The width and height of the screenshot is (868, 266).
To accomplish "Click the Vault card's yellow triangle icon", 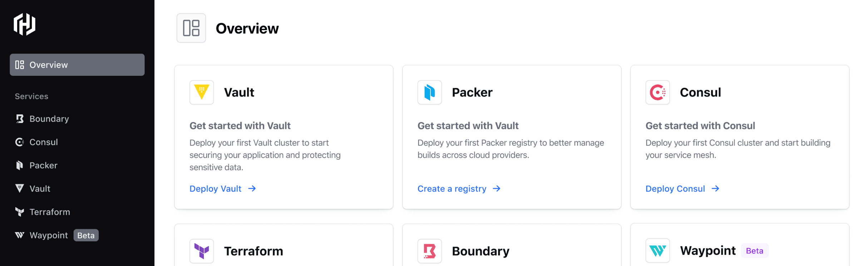I will click(202, 92).
